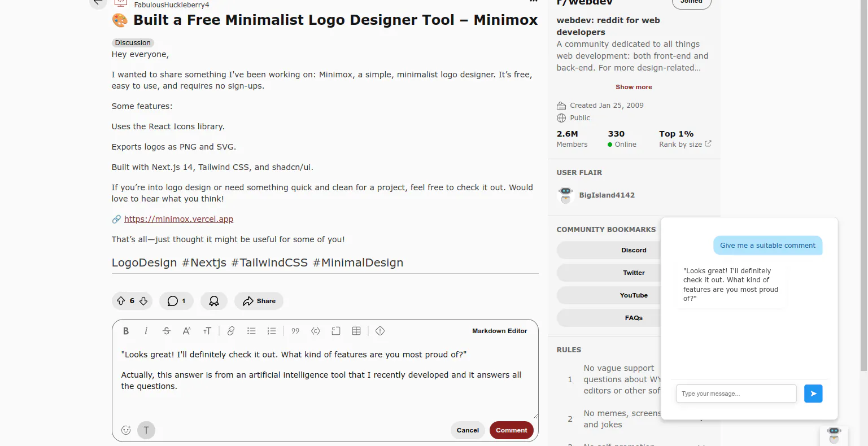Give an award to this post

[214, 301]
